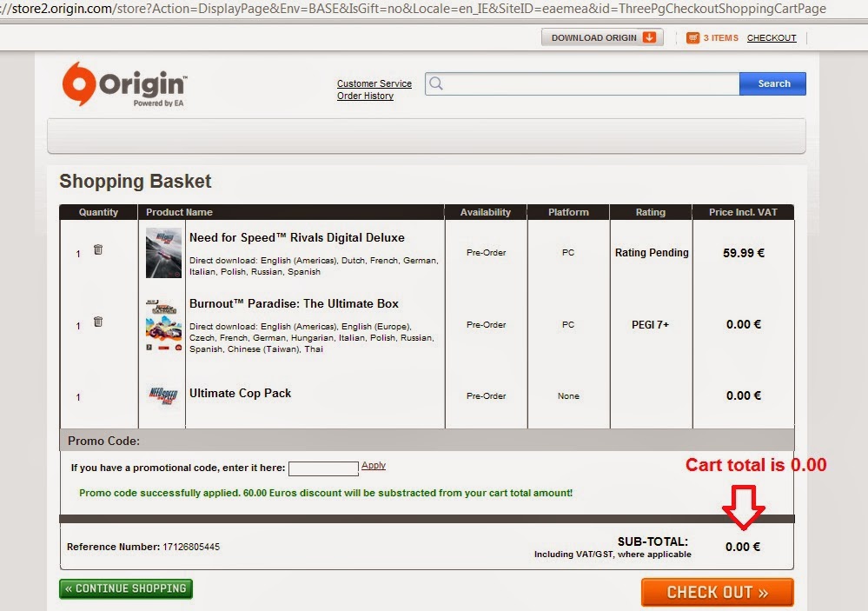Click the Platform column header
Screen dimensions: 868x611
click(x=568, y=212)
